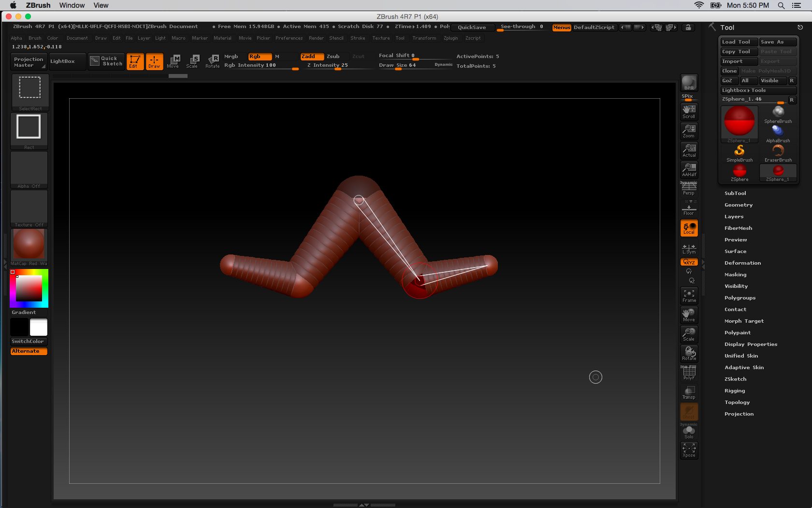Select the top-shelf Move mode icon

coord(173,61)
